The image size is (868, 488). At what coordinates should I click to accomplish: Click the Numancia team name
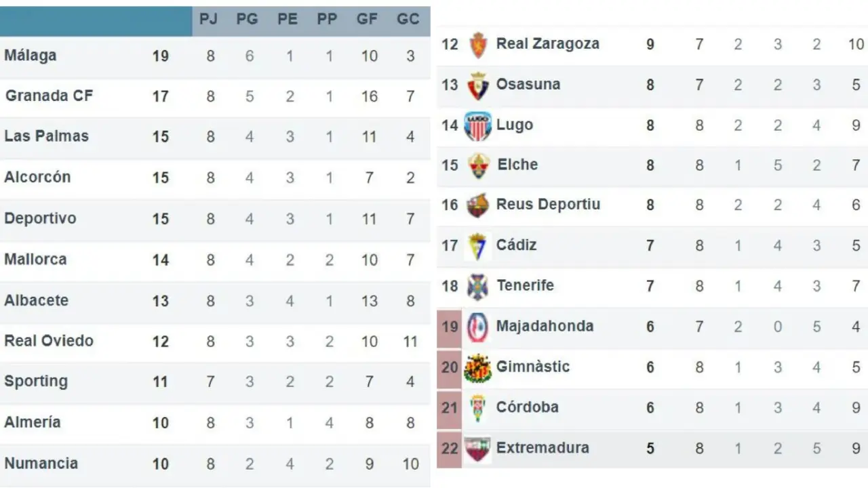click(41, 464)
